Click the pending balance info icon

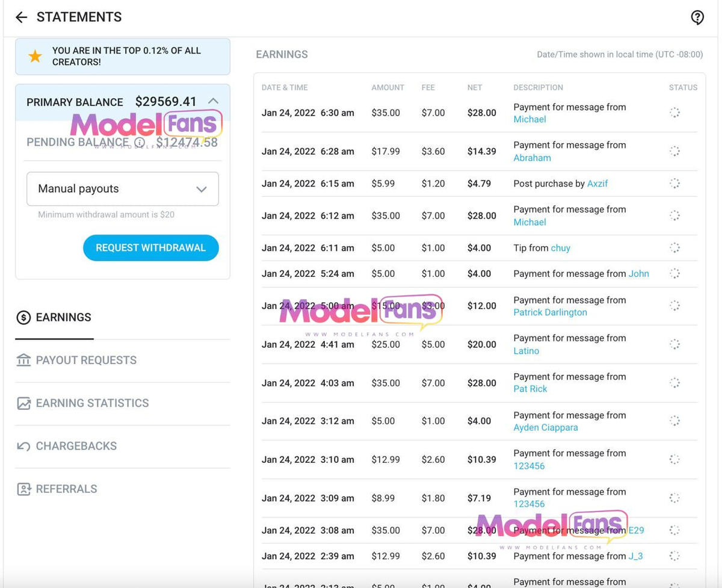[140, 143]
